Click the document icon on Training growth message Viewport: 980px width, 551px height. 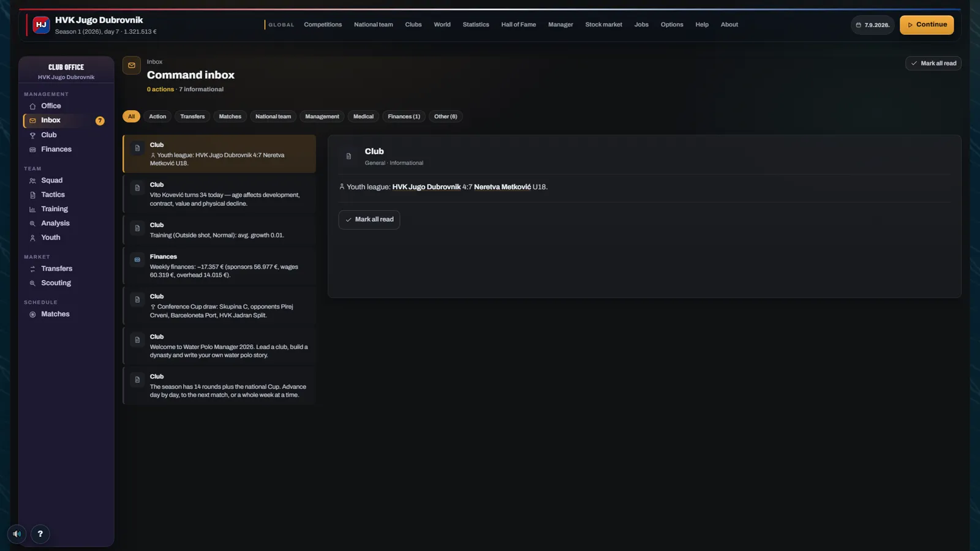pos(137,228)
